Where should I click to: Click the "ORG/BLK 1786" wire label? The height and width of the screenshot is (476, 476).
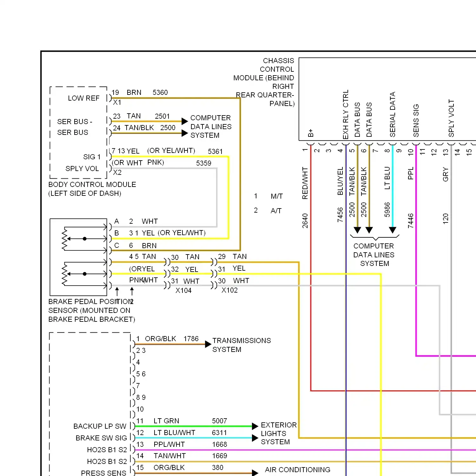[172, 339]
